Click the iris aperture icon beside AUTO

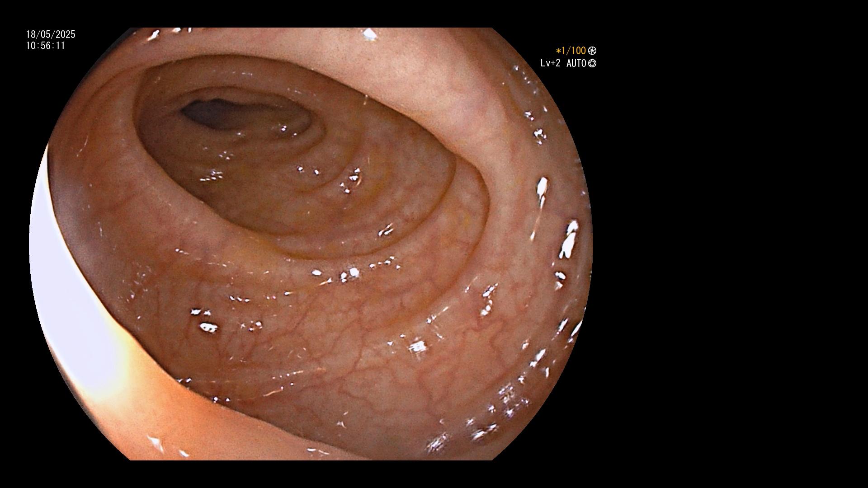click(592, 64)
